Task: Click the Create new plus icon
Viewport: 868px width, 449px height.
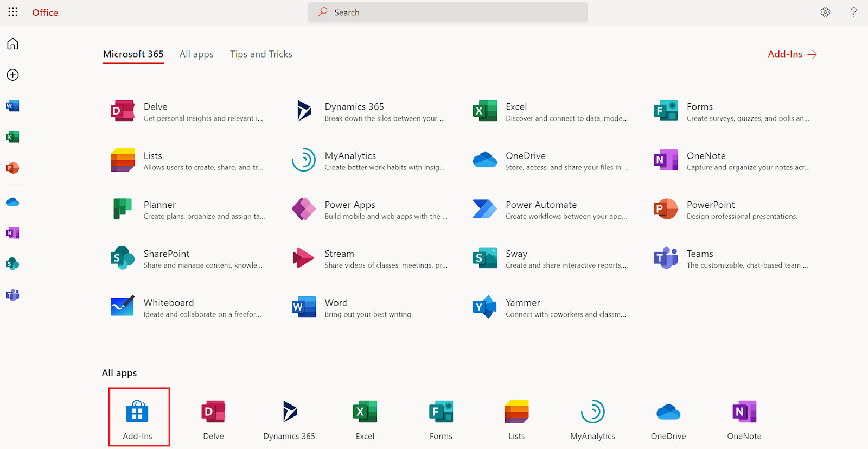Action: 12,75
